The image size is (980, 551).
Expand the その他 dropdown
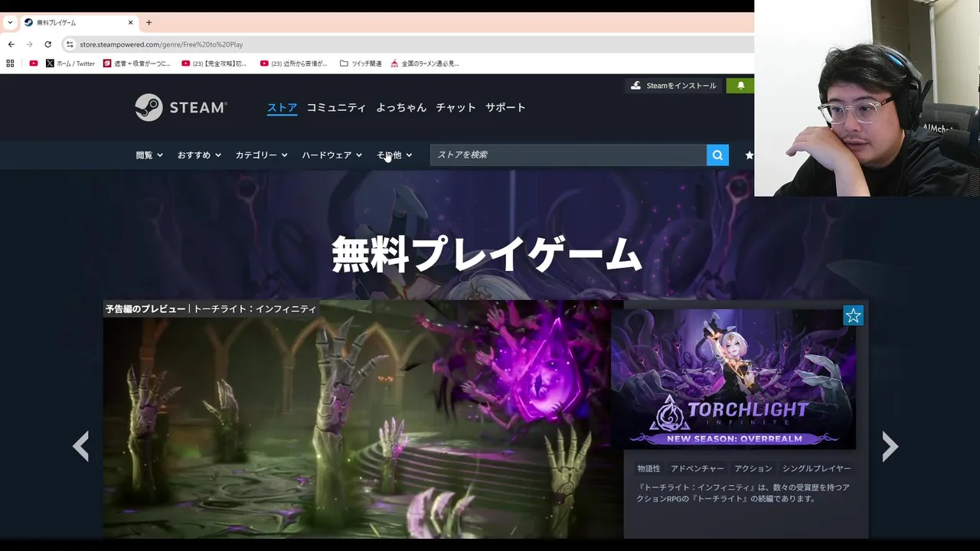pyautogui.click(x=394, y=155)
